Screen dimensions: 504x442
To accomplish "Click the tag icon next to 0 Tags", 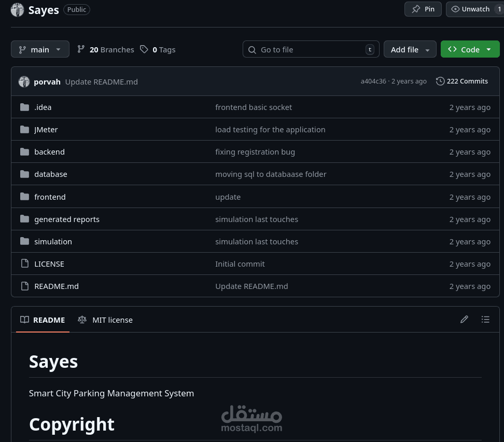I will click(x=144, y=49).
